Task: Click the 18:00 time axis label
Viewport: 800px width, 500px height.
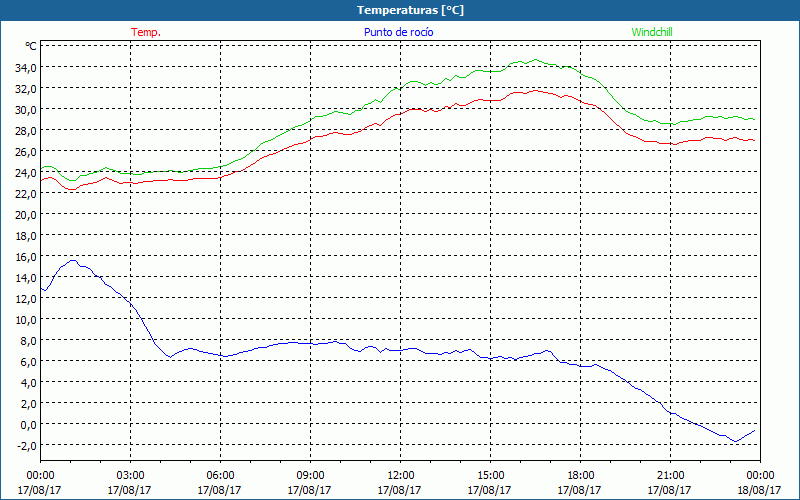Action: pyautogui.click(x=580, y=476)
